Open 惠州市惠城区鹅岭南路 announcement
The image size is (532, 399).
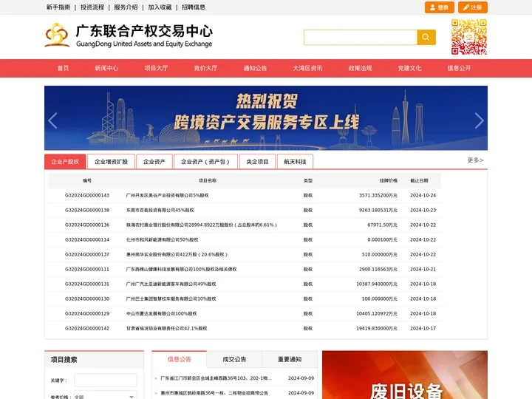coord(214,393)
